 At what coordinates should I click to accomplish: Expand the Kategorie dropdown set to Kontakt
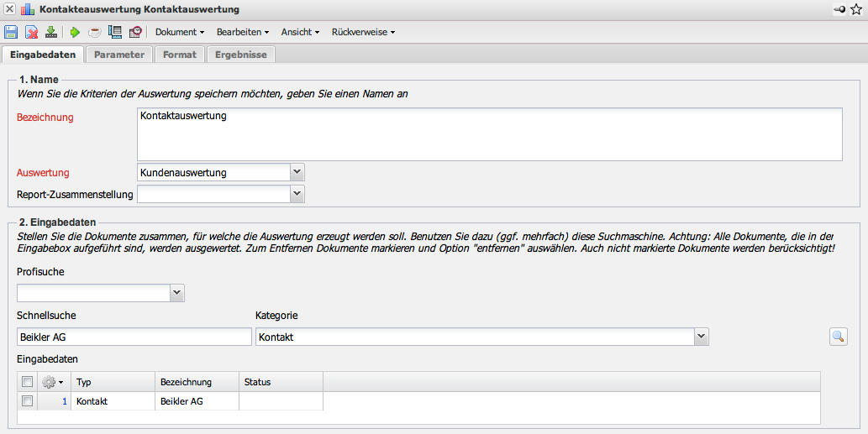pos(702,337)
